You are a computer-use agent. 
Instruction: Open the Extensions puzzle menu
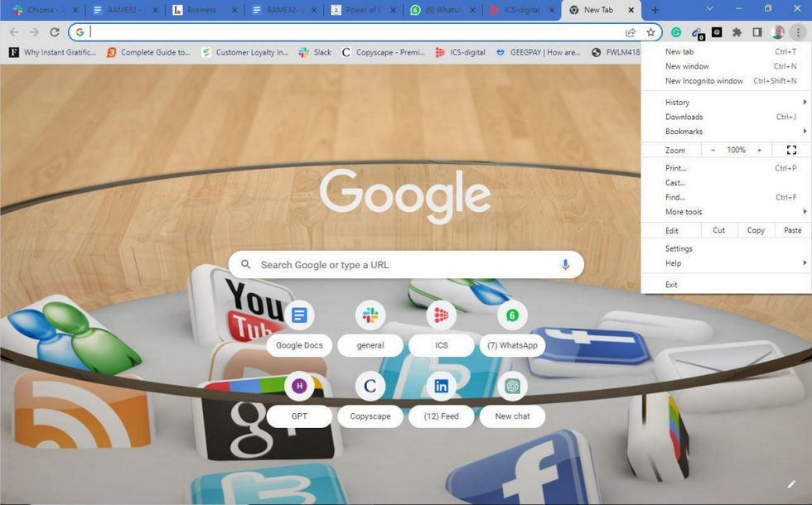tap(737, 32)
